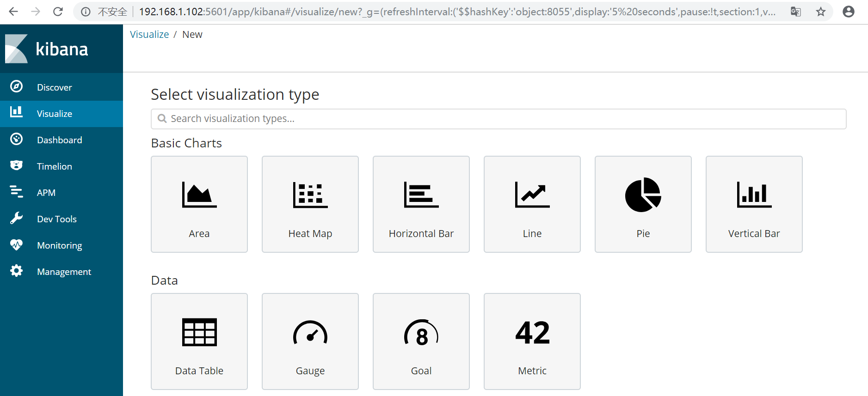The height and width of the screenshot is (396, 868).
Task: Click the browser address bar URL
Action: click(x=457, y=12)
